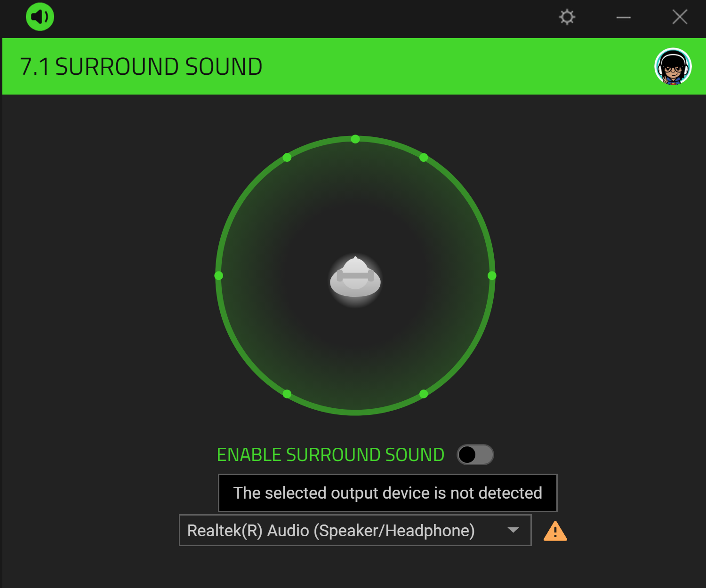The image size is (706, 588).
Task: Open the Realtek(R) Audio device selector
Action: pos(355,530)
